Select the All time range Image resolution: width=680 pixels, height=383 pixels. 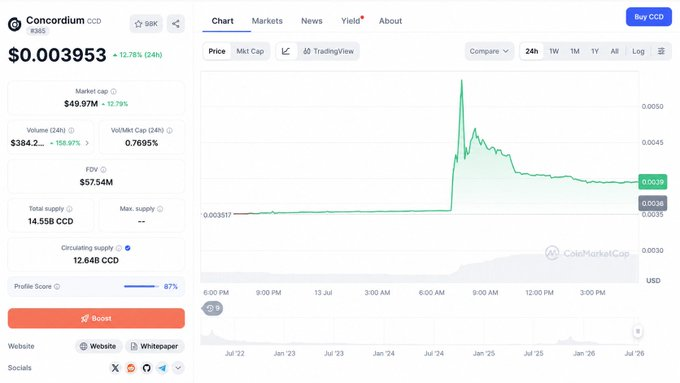coord(615,51)
